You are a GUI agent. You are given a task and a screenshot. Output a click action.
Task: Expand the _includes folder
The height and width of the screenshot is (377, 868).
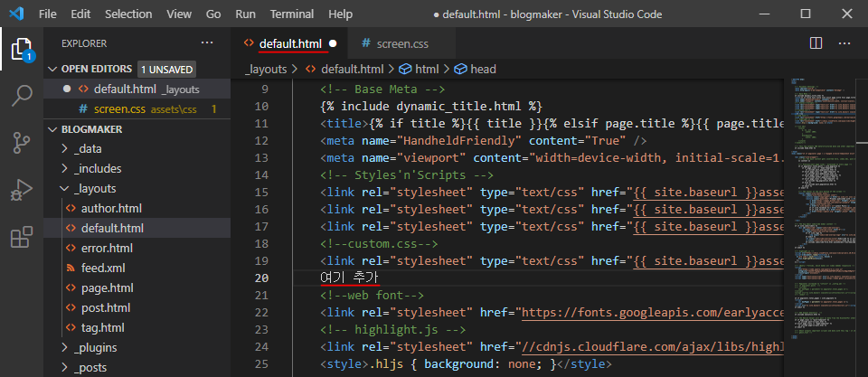65,169
